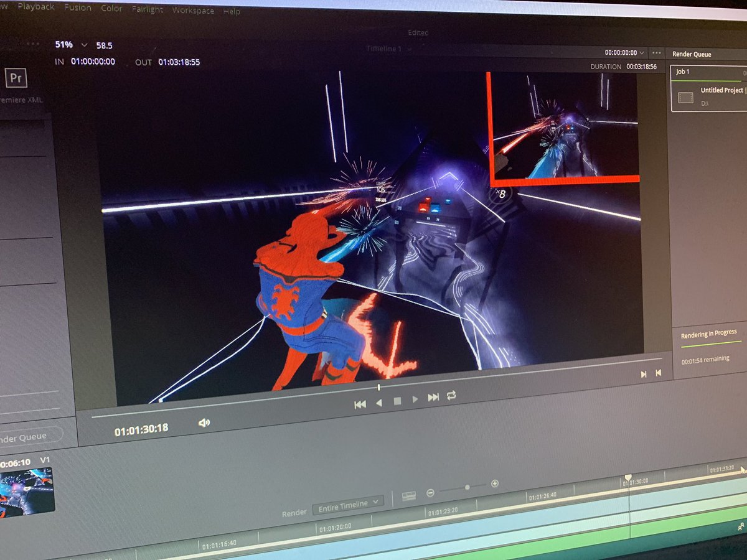Open the Playback menu
The width and height of the screenshot is (747, 560).
pos(35,7)
